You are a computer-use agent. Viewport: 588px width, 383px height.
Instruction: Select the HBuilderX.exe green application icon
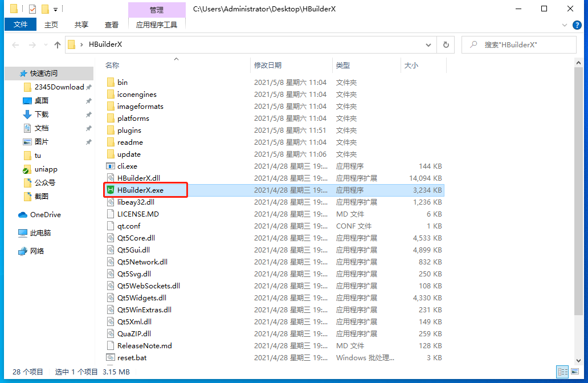pos(111,190)
